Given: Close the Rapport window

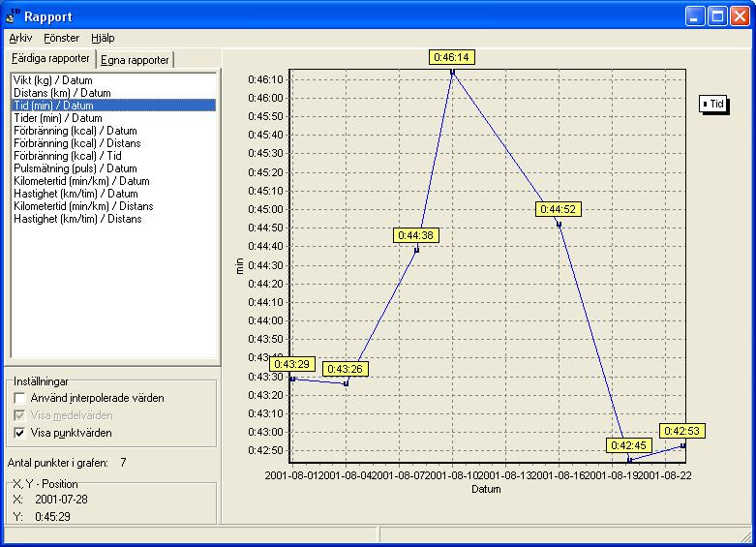Looking at the screenshot, I should (x=741, y=16).
